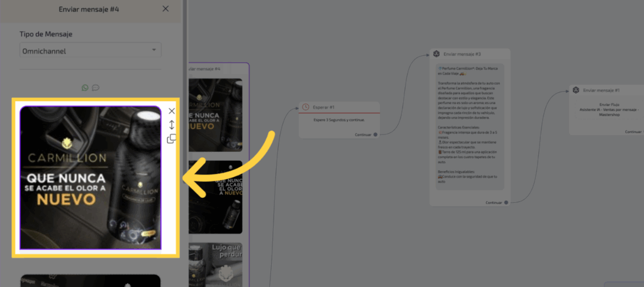Image resolution: width=644 pixels, height=287 pixels.
Task: Click the WhatsApp channel icon
Action: pyautogui.click(x=85, y=88)
